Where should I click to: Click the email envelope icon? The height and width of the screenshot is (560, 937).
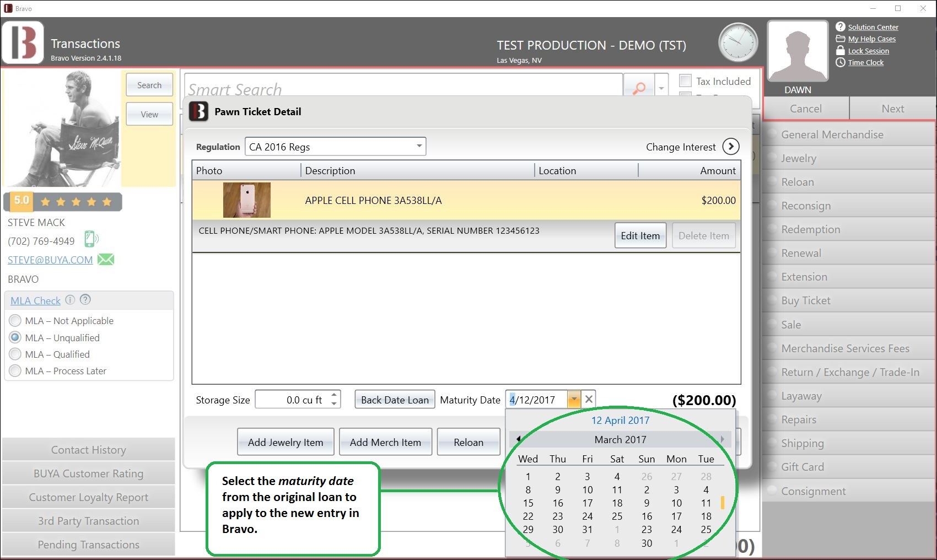coord(106,260)
